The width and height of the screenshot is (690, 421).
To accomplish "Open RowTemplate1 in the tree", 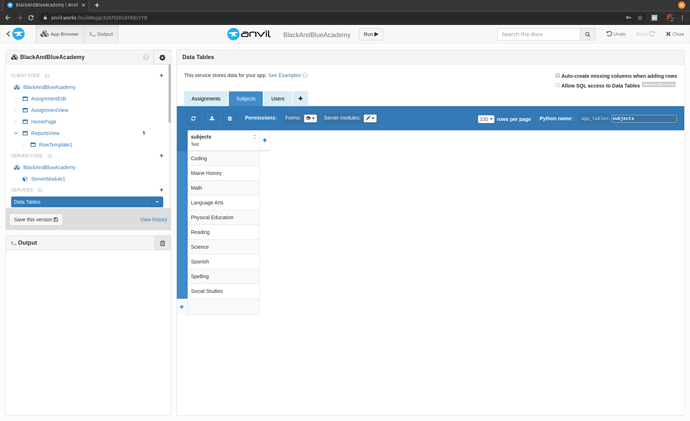I will 55,144.
